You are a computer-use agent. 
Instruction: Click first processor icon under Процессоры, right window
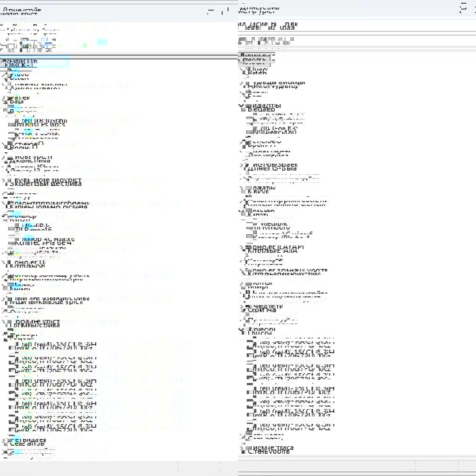(x=251, y=344)
